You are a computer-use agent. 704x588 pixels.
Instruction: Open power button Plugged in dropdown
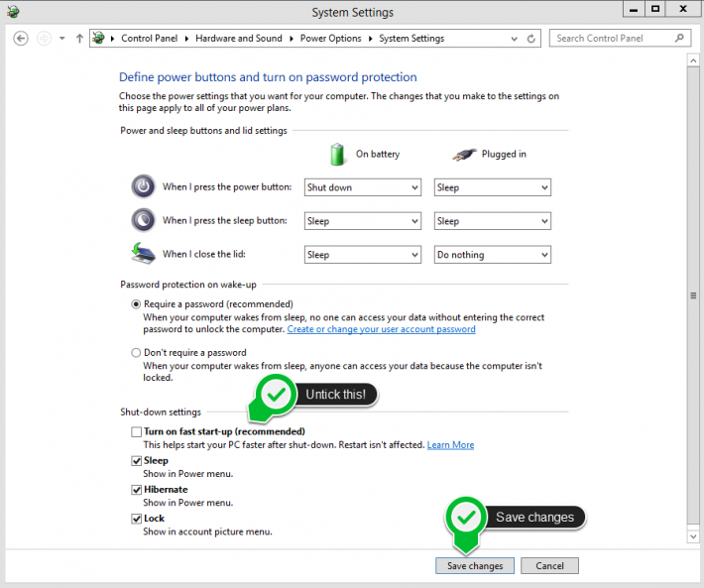(492, 187)
